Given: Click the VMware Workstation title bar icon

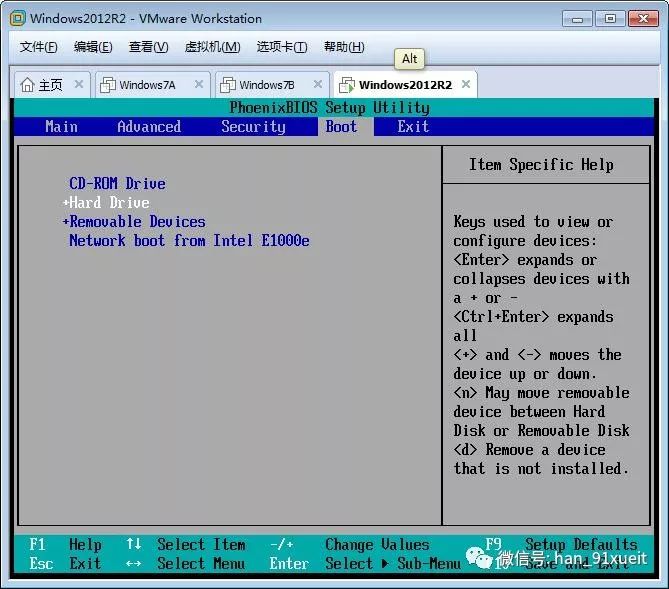Looking at the screenshot, I should click(x=17, y=18).
